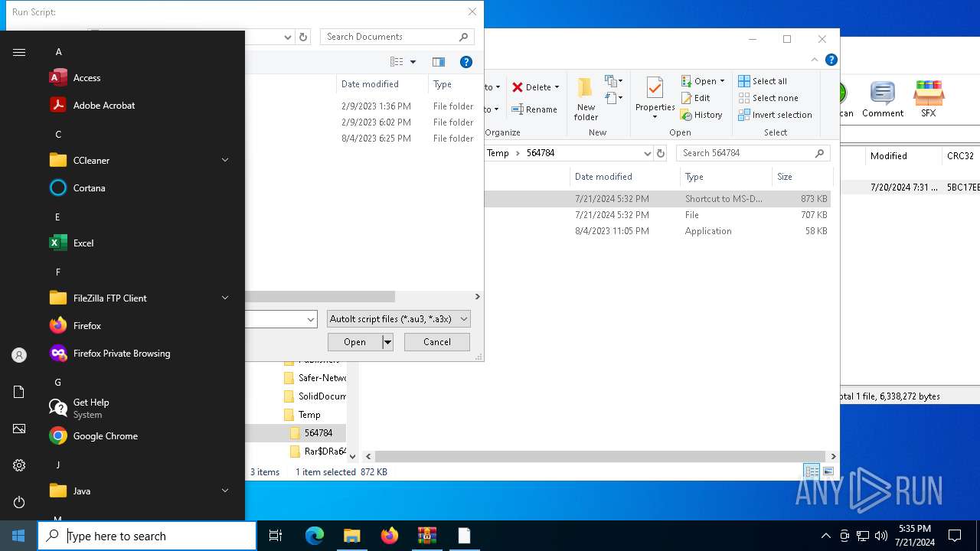This screenshot has width=980, height=551.
Task: Open Firefox from the taskbar
Action: (390, 536)
